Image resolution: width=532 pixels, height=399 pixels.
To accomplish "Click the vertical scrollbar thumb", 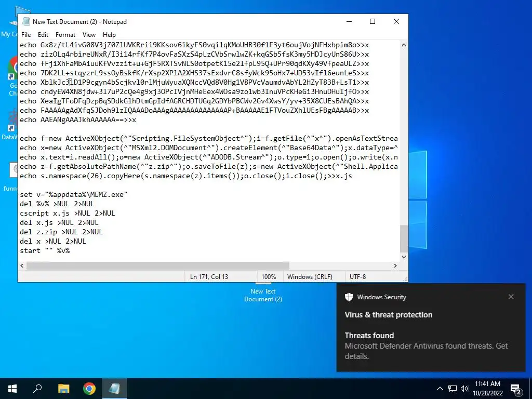I will click(x=404, y=238).
